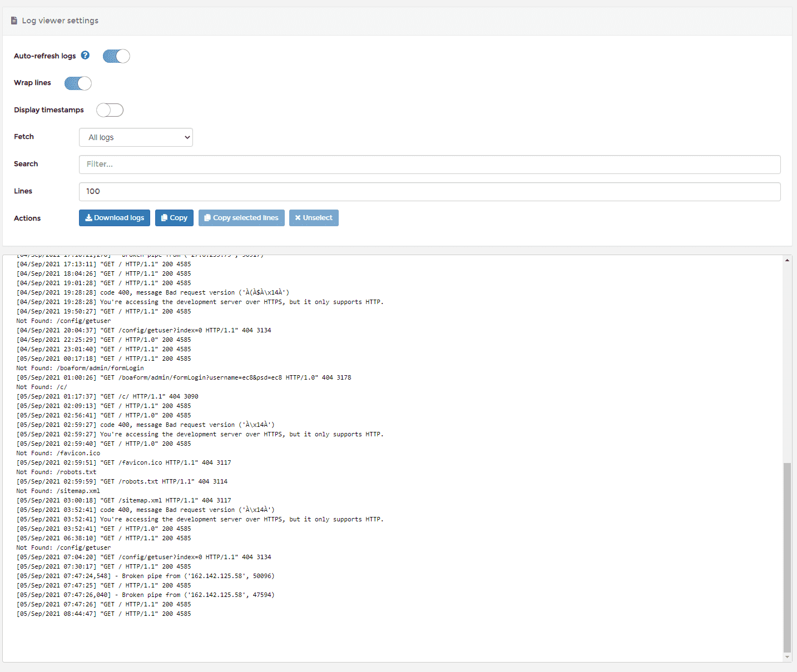Click the Copy selected lines button
The image size is (797, 672).
pyautogui.click(x=241, y=218)
